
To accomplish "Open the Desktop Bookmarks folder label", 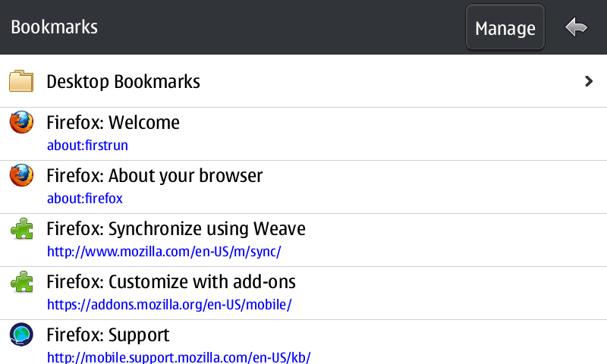I will [x=123, y=82].
